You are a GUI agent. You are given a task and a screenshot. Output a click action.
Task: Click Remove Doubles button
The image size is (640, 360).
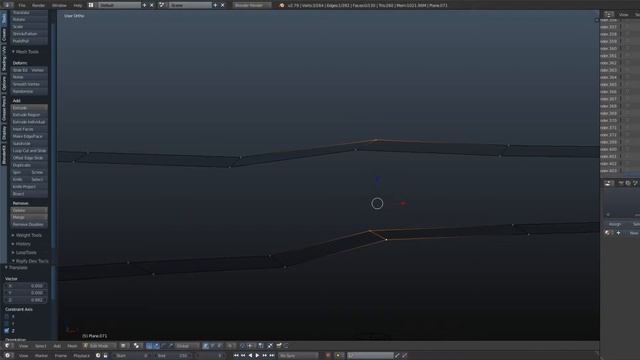tap(29, 224)
